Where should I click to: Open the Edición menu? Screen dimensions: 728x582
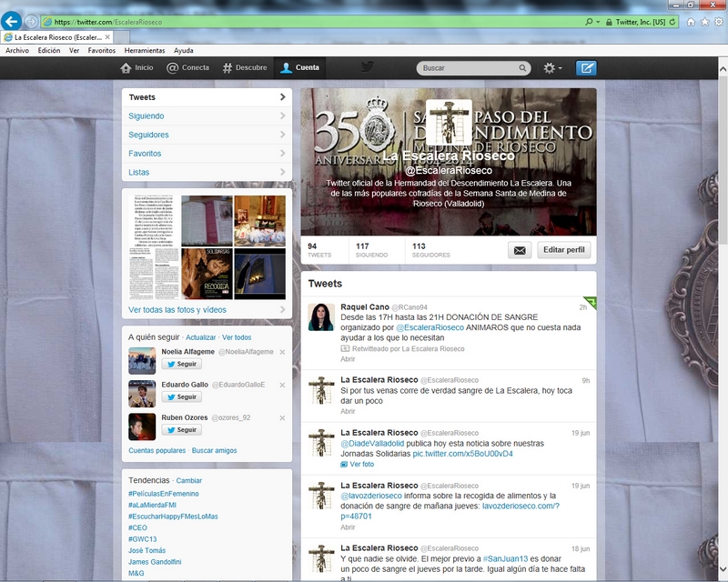(x=49, y=51)
